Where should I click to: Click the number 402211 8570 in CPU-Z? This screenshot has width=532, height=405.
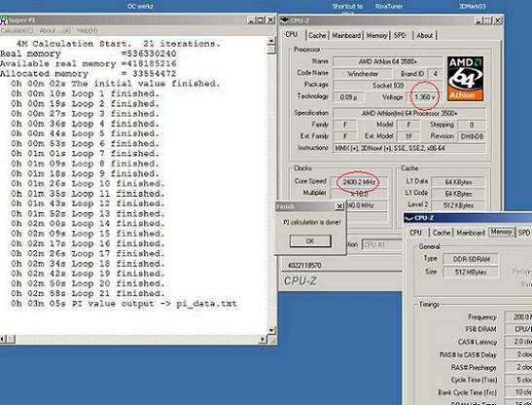point(304,266)
